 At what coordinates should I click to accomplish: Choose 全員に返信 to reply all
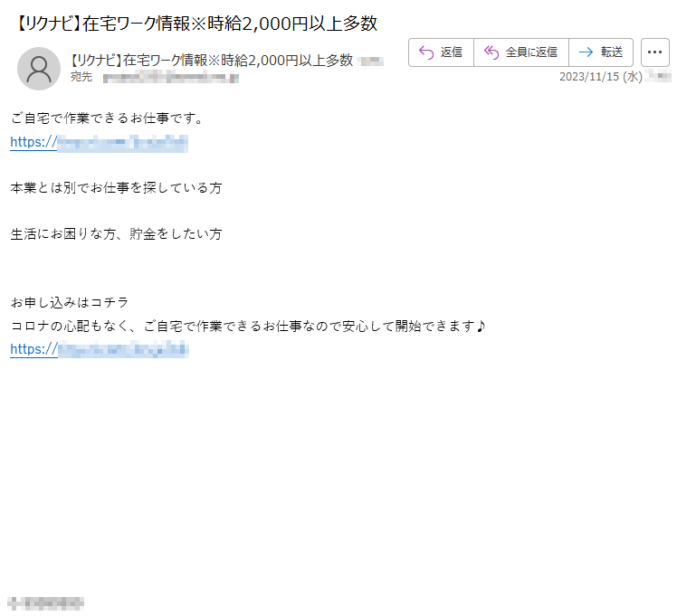[x=531, y=52]
